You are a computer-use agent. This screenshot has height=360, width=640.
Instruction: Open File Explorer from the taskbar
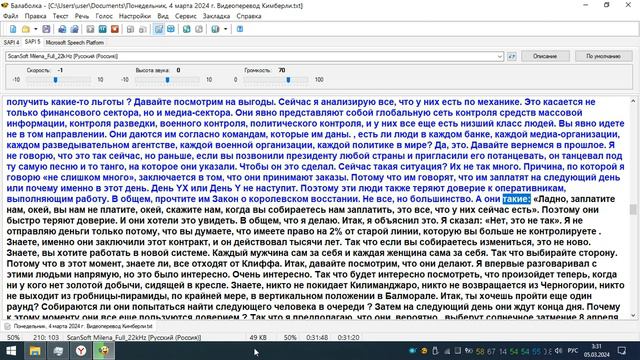(35, 351)
